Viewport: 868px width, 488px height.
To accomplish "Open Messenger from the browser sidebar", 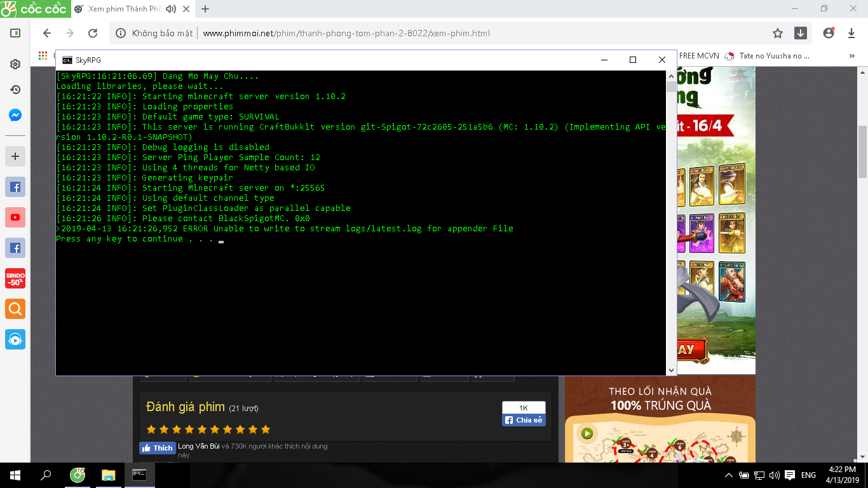I will 15,116.
